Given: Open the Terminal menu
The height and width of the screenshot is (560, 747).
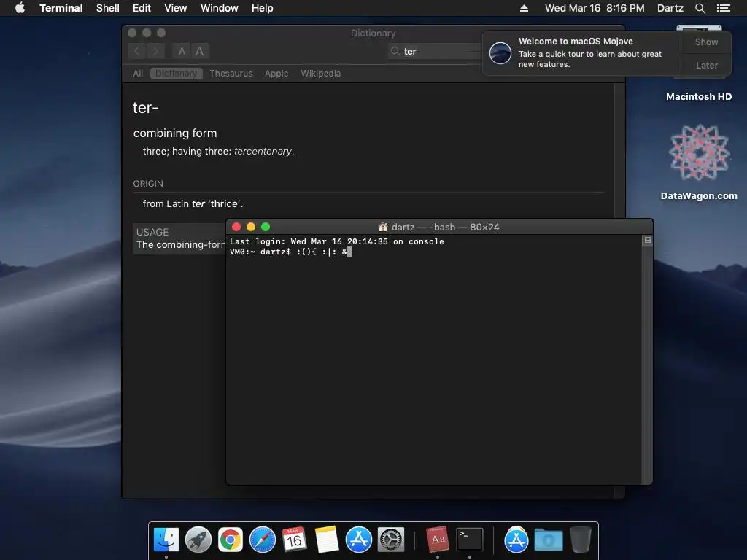Looking at the screenshot, I should tap(61, 8).
